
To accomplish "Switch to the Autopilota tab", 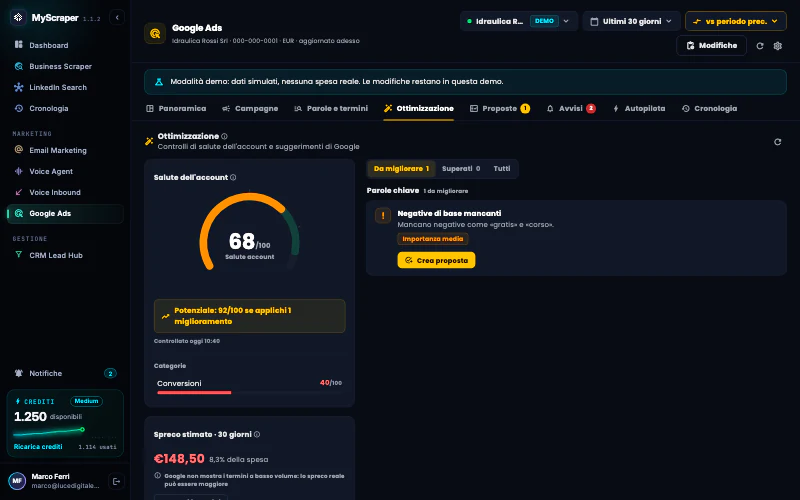I will tap(639, 108).
